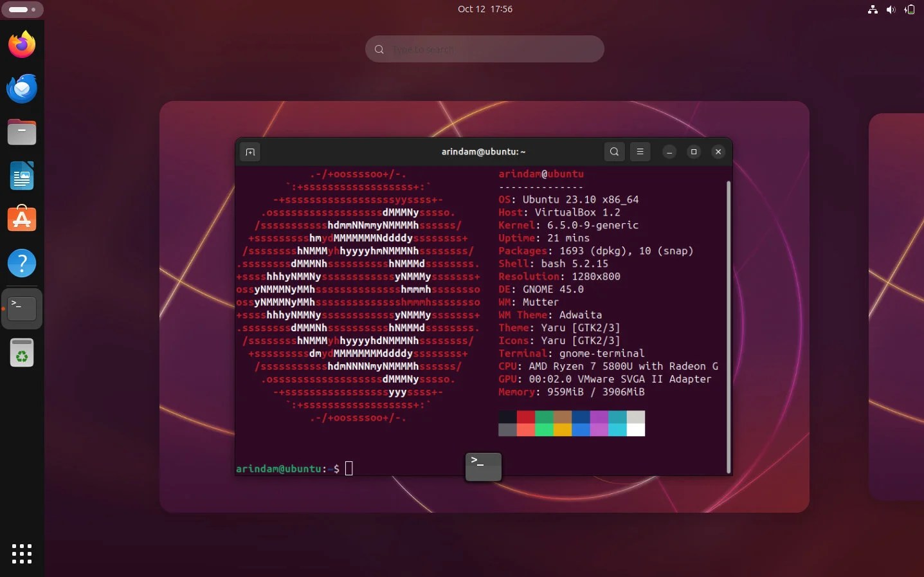Image resolution: width=924 pixels, height=577 pixels.
Task: Close the terminal window
Action: (x=718, y=152)
